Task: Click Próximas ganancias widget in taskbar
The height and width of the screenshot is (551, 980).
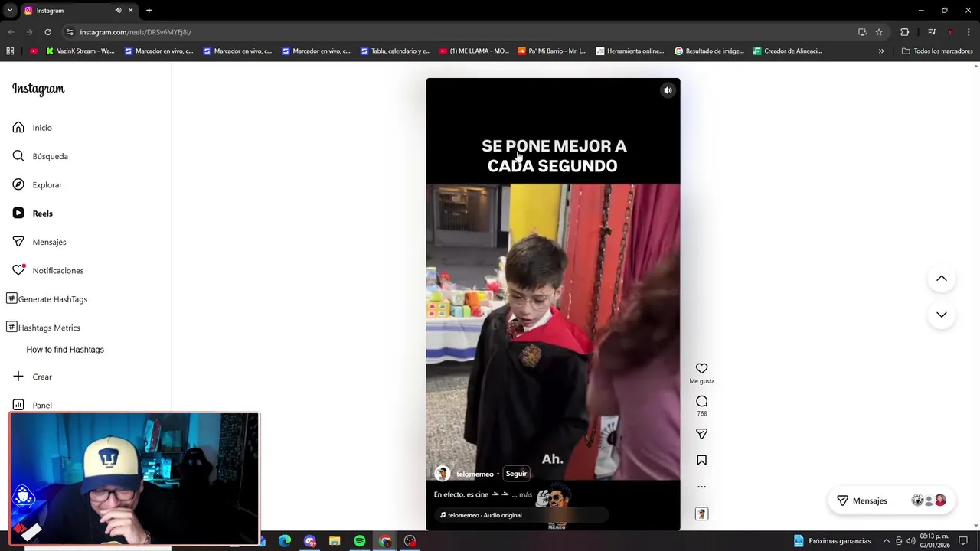Action: tap(832, 541)
